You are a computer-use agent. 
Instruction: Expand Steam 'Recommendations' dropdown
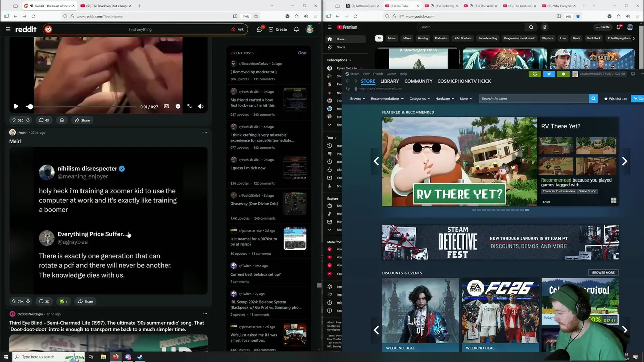(x=387, y=99)
